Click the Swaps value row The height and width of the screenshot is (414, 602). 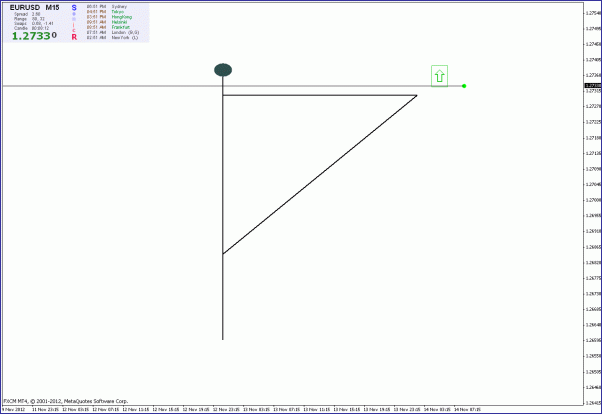(33, 23)
